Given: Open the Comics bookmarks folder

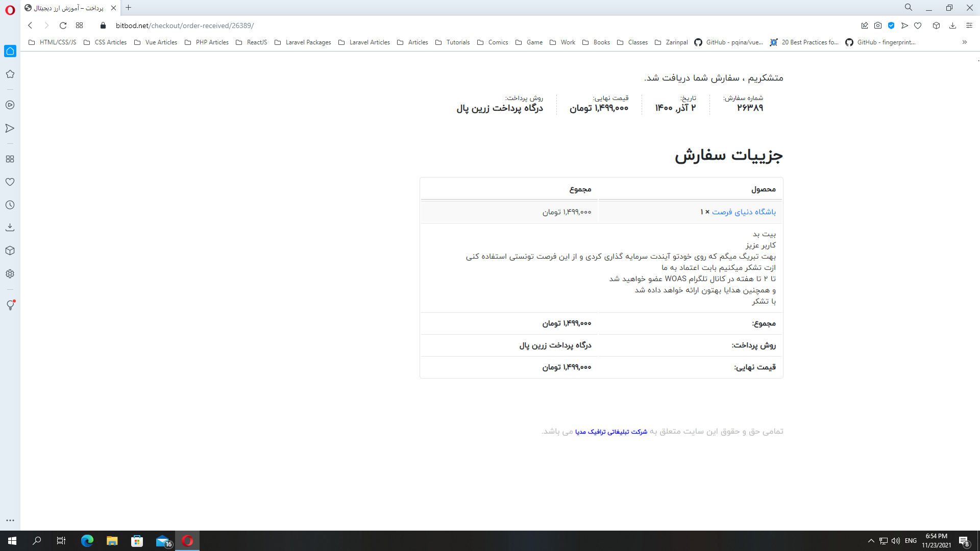Looking at the screenshot, I should [493, 42].
